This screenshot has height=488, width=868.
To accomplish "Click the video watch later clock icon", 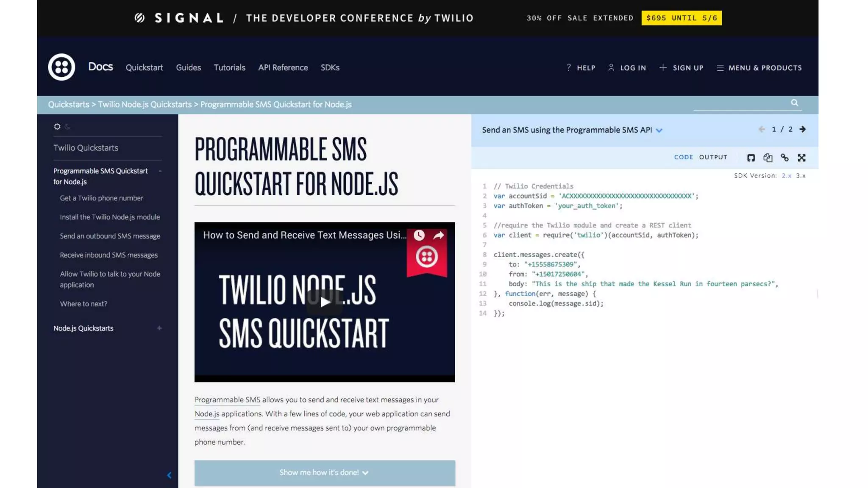I will (x=419, y=235).
